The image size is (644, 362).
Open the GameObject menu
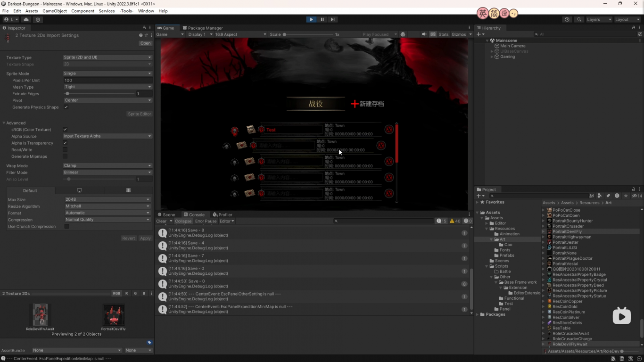[55, 11]
